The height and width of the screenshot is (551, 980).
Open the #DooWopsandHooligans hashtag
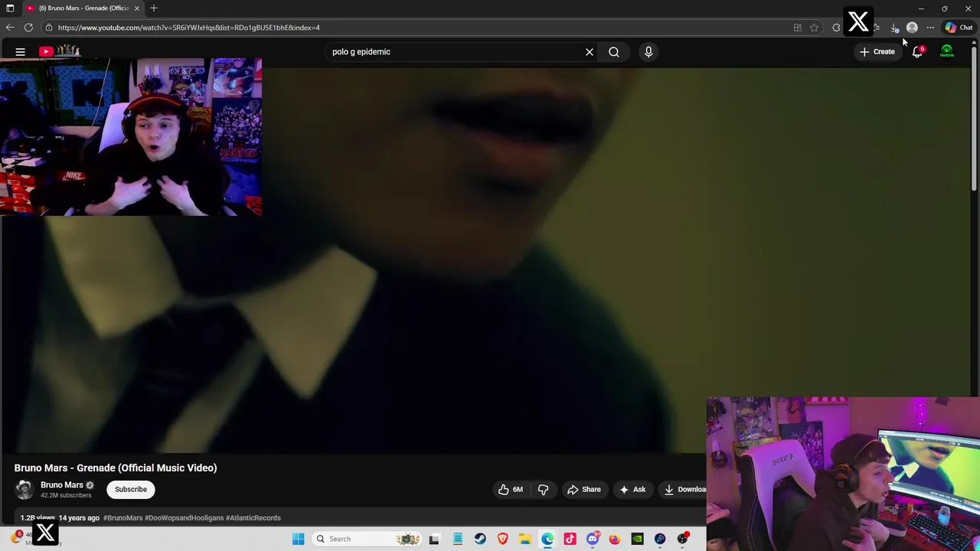pyautogui.click(x=184, y=518)
